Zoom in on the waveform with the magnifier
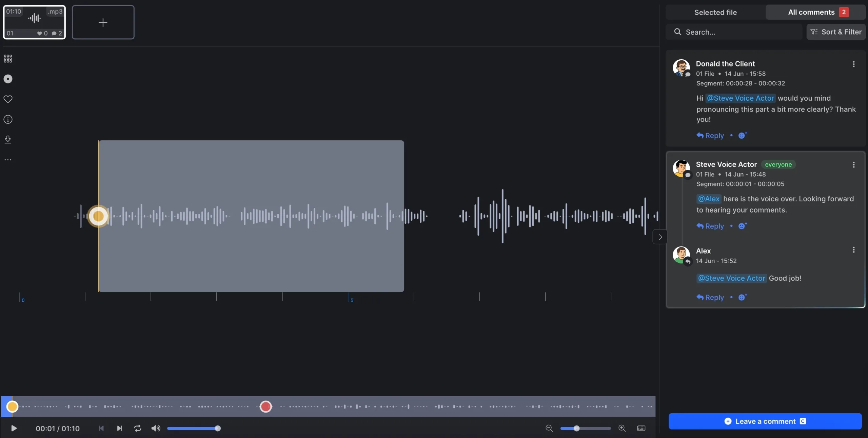This screenshot has width=868, height=438. tap(622, 428)
